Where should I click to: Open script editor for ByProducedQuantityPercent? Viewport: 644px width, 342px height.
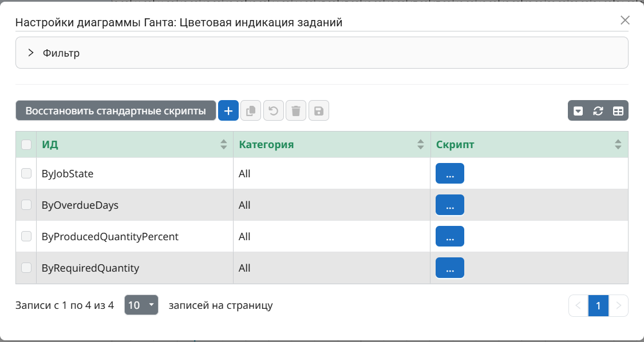450,236
